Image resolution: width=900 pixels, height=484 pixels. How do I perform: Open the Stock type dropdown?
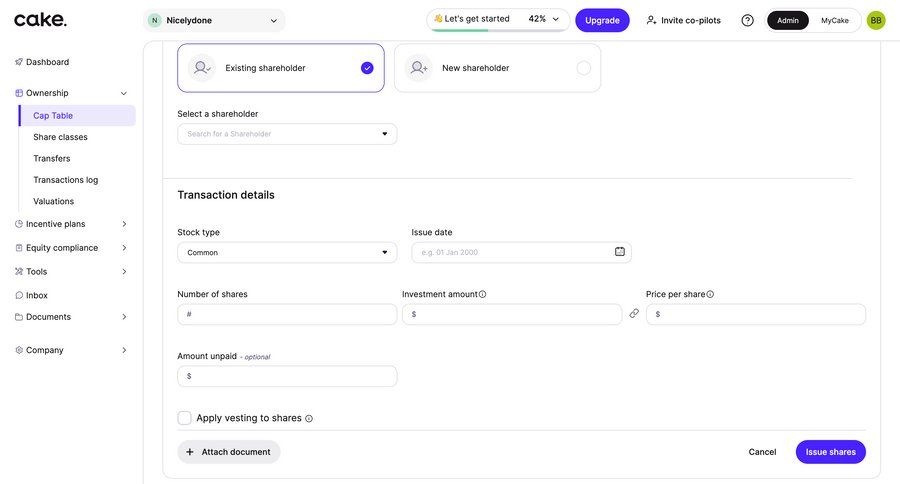287,253
